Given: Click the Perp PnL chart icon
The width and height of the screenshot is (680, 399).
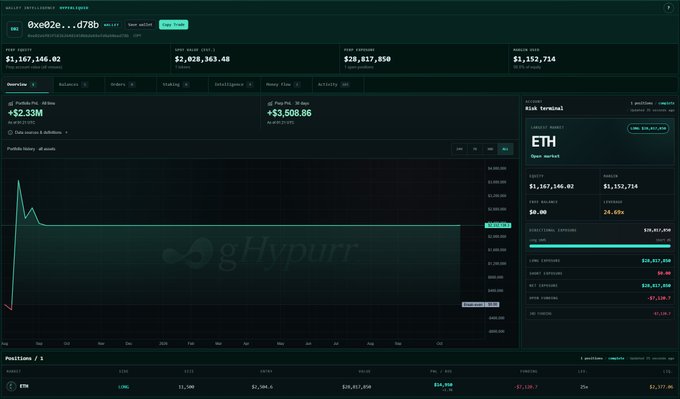Looking at the screenshot, I should (x=270, y=104).
